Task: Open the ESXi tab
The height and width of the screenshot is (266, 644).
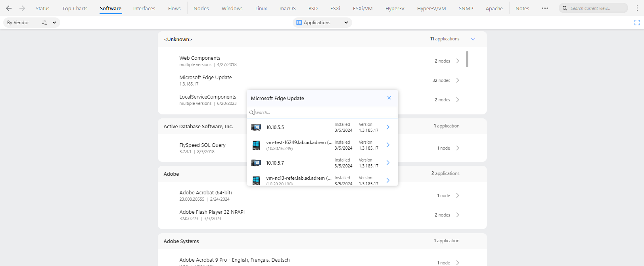Action: [x=335, y=8]
